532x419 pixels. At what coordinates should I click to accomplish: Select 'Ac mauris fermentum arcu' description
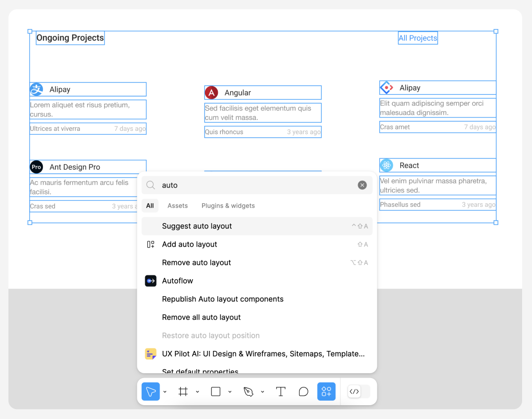click(x=83, y=187)
